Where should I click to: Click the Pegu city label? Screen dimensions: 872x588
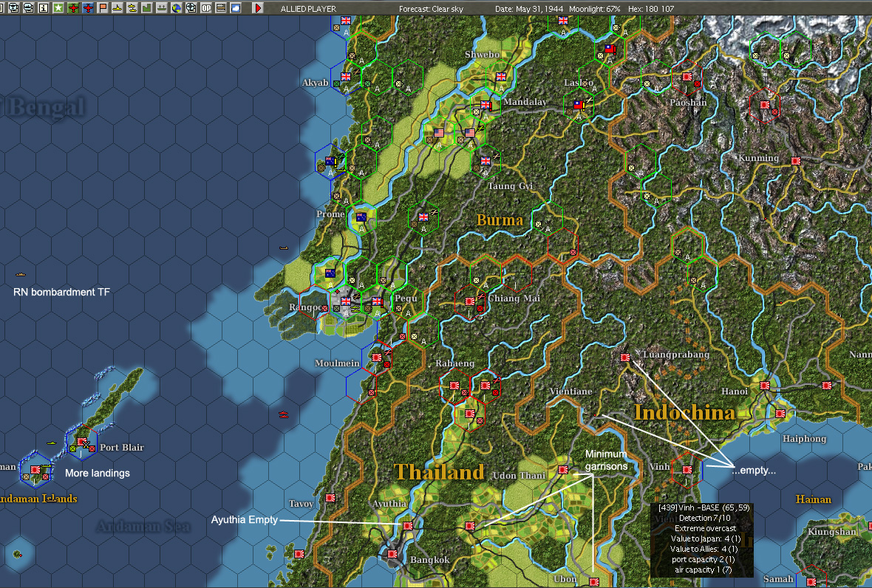tap(406, 298)
